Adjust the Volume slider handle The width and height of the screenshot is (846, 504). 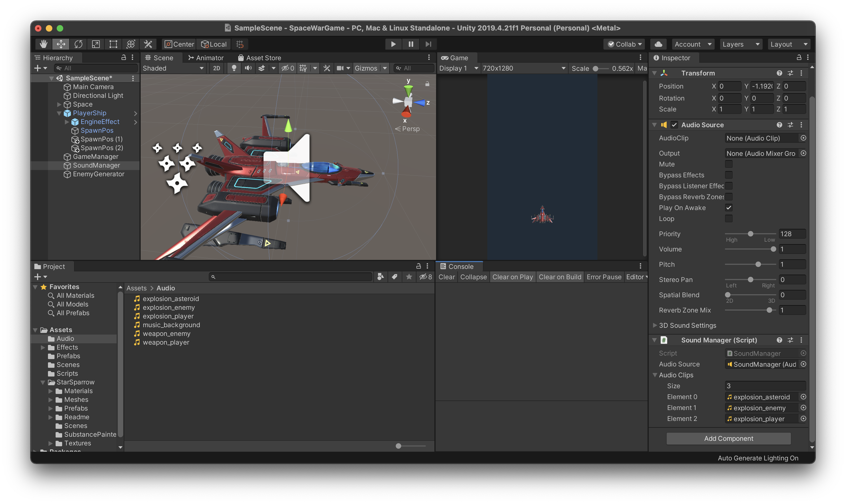coord(773,249)
